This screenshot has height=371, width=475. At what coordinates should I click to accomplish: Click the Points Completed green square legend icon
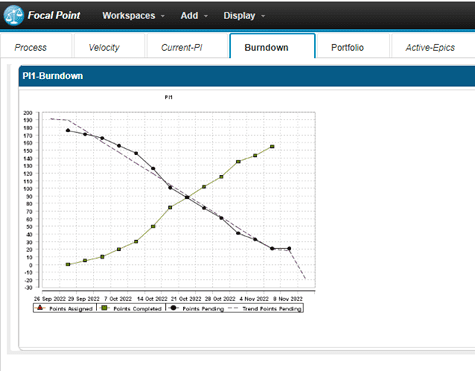104,308
